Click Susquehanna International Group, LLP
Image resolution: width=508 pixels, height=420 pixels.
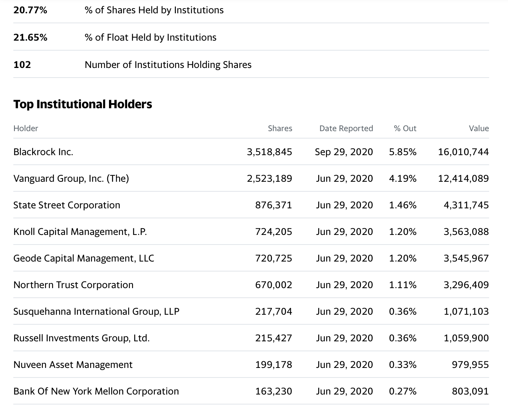pos(96,311)
